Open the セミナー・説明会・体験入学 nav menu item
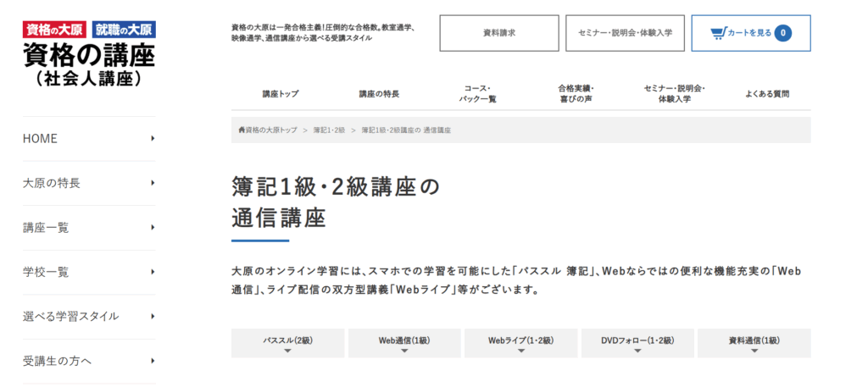868x387 pixels. click(675, 94)
